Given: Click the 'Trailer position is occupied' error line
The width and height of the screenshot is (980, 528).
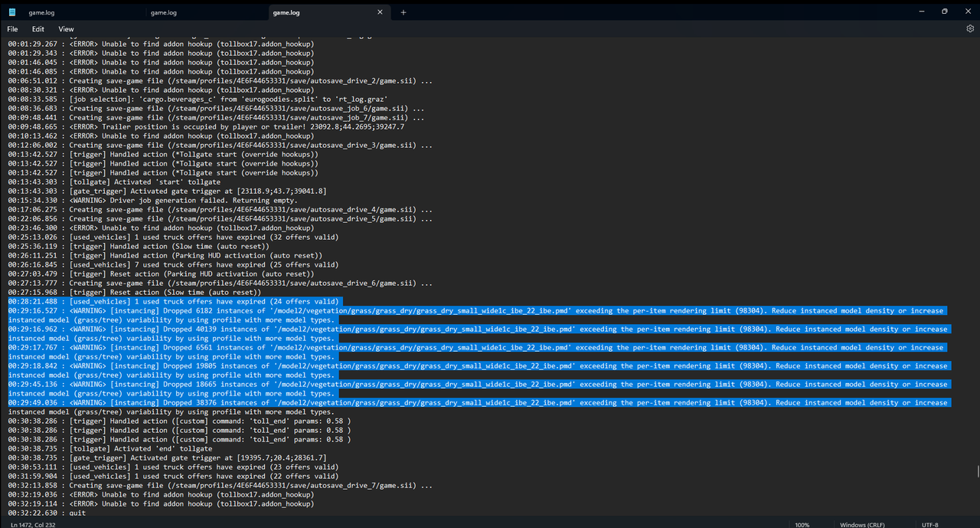Looking at the screenshot, I should coord(206,126).
